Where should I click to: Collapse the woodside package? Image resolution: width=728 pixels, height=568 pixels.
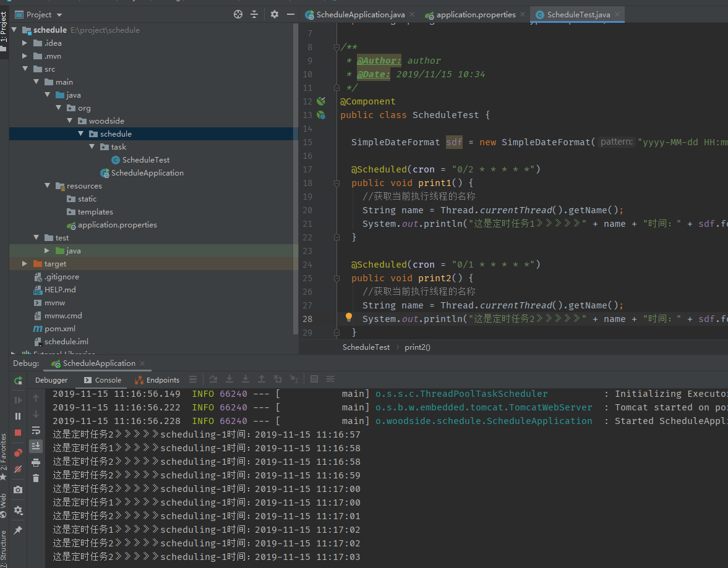(x=69, y=121)
